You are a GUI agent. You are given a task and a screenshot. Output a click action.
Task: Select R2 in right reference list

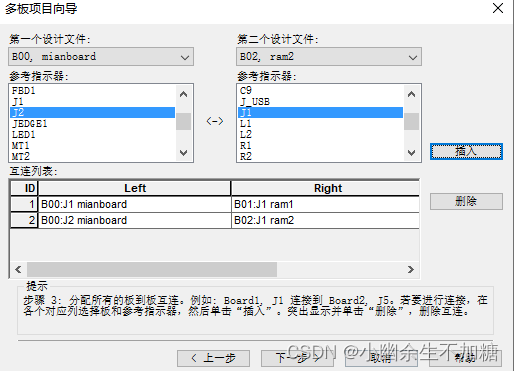point(320,156)
